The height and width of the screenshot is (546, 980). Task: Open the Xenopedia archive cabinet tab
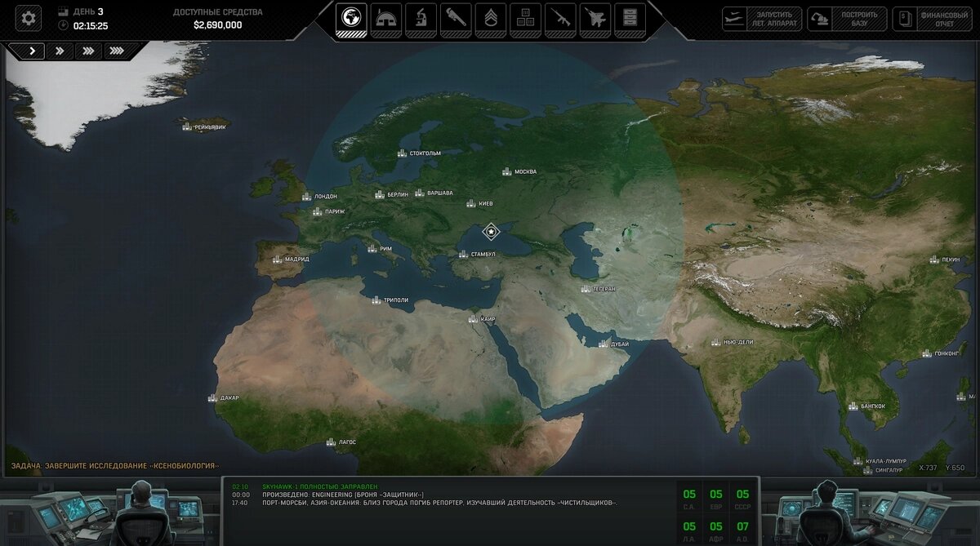click(x=630, y=20)
